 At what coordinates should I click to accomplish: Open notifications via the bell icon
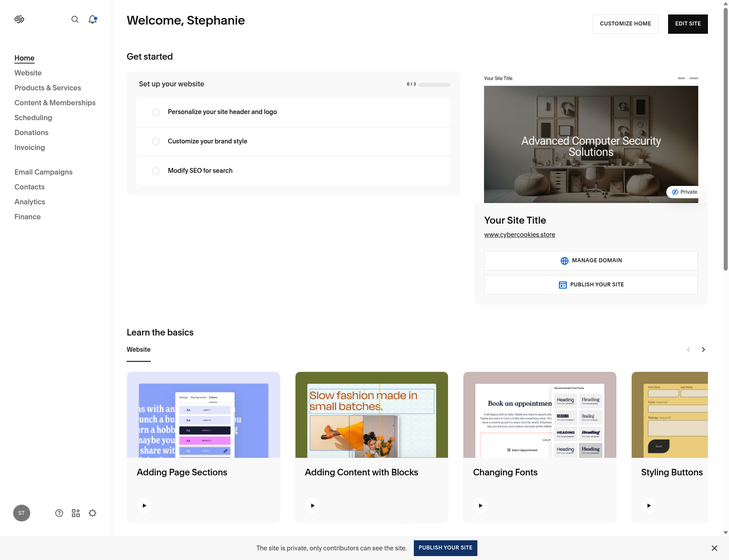pyautogui.click(x=92, y=19)
